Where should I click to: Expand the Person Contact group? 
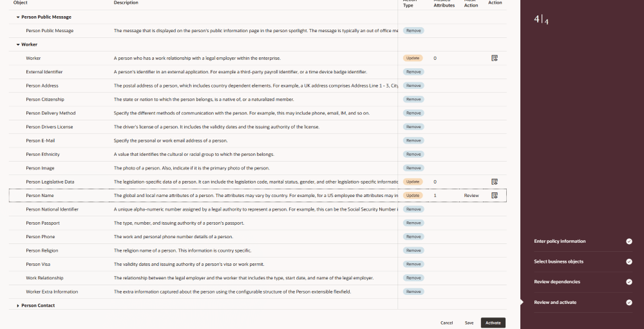click(18, 306)
